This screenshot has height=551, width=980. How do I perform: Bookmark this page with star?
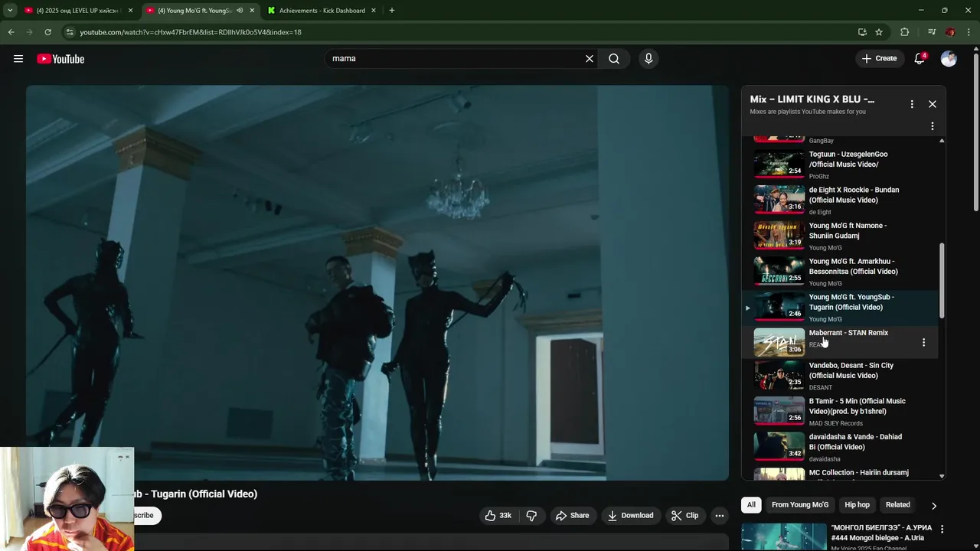879,32
